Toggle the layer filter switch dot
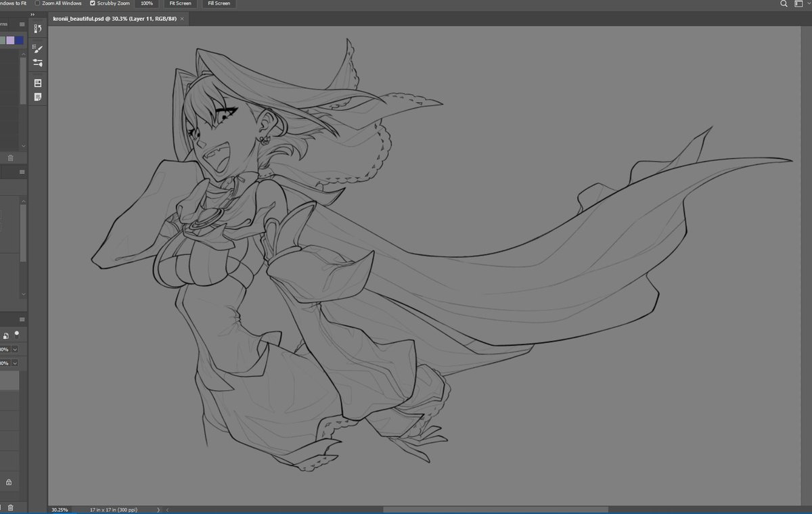 coord(17,333)
